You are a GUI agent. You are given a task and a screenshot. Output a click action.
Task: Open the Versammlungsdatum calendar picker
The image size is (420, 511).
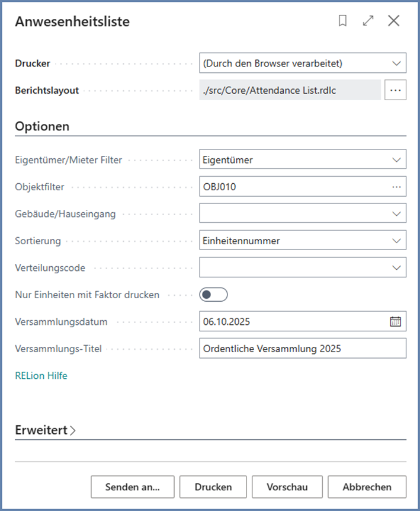click(396, 322)
